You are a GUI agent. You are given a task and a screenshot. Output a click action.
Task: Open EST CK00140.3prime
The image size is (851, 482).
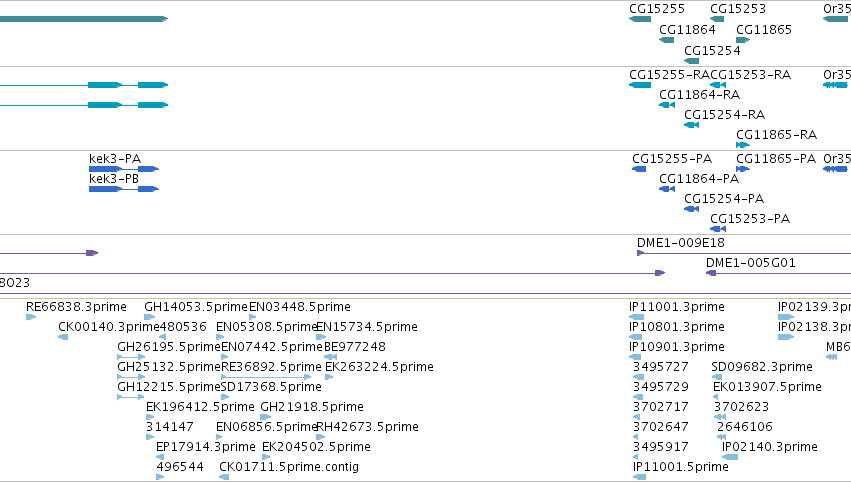[109, 327]
